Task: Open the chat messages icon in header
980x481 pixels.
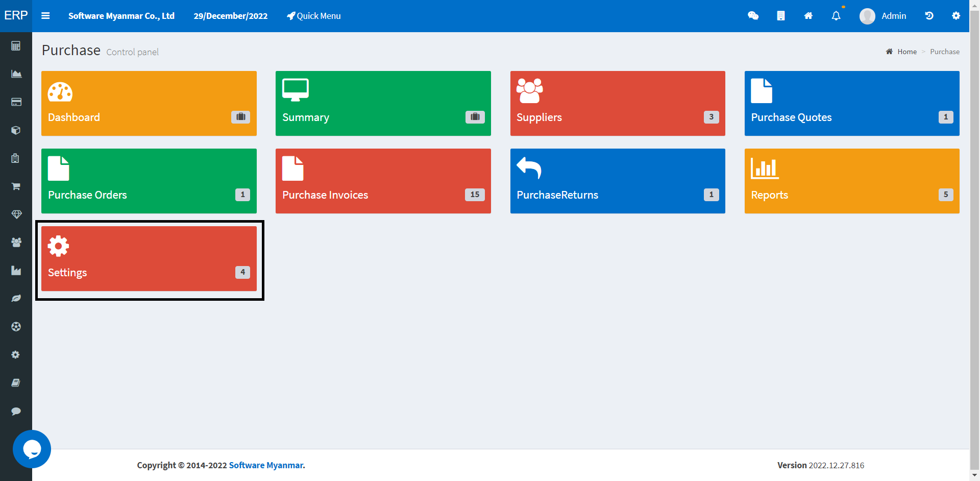Action: coord(753,16)
